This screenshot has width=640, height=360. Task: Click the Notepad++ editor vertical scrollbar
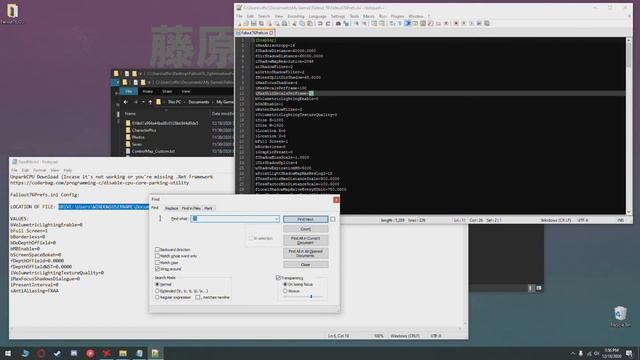tap(629, 126)
